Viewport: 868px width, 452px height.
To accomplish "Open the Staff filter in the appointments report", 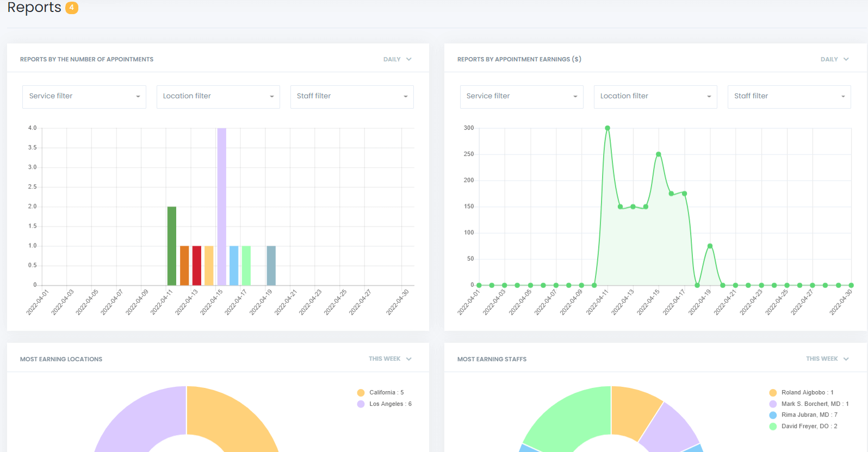I will click(x=352, y=97).
